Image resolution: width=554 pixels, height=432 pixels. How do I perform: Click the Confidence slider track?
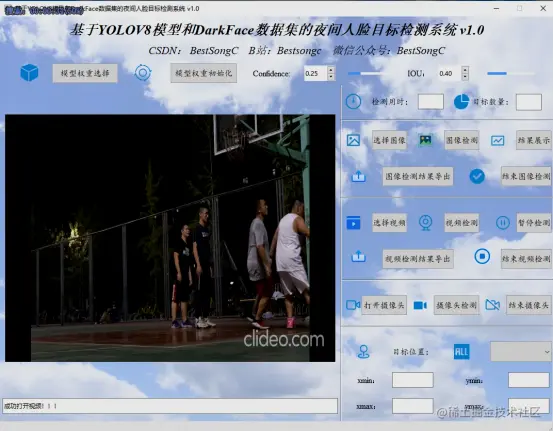coord(372,73)
